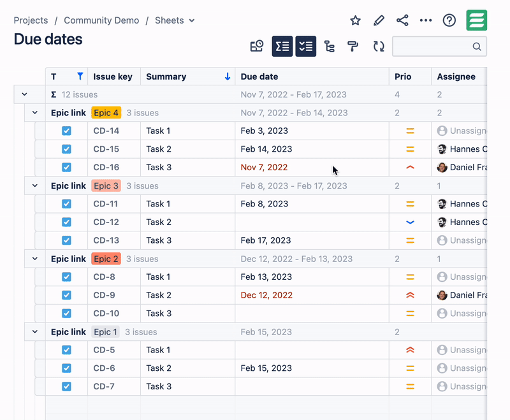Toggle the checkbox for task CD-8
The height and width of the screenshot is (420, 510).
coord(66,277)
